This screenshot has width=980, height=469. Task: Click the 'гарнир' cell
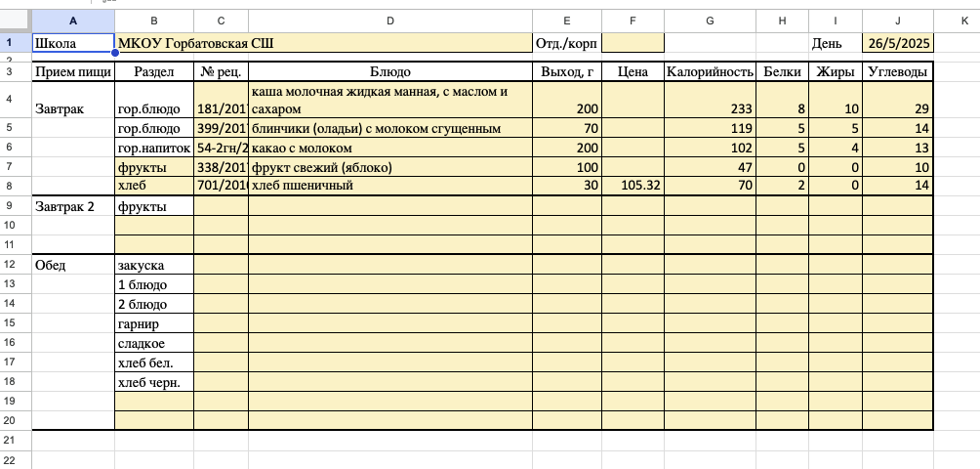click(x=154, y=323)
